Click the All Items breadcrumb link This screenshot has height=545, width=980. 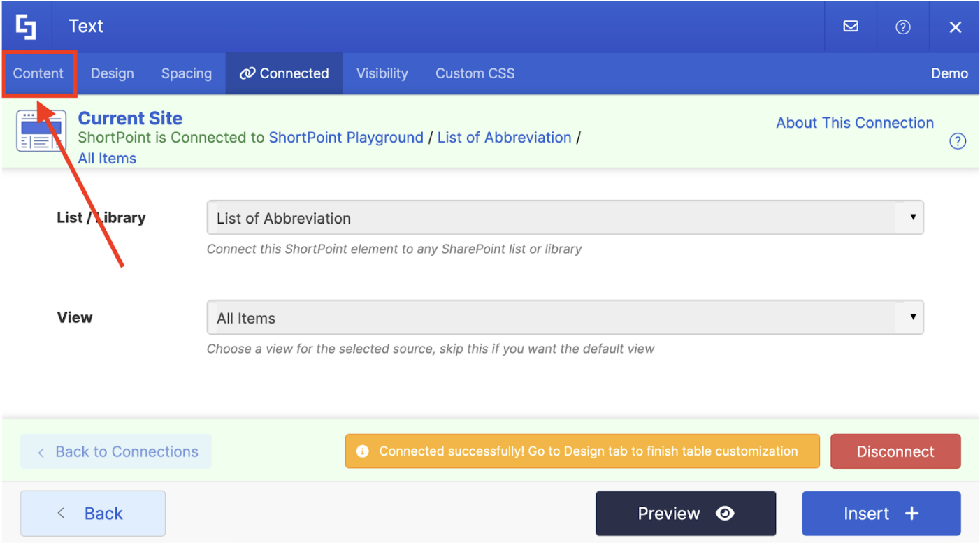tap(107, 159)
